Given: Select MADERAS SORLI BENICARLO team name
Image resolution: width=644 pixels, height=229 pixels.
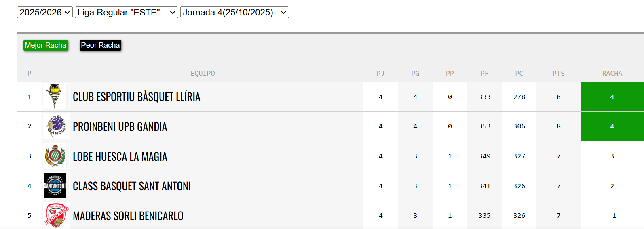Looking at the screenshot, I should click(x=128, y=216).
